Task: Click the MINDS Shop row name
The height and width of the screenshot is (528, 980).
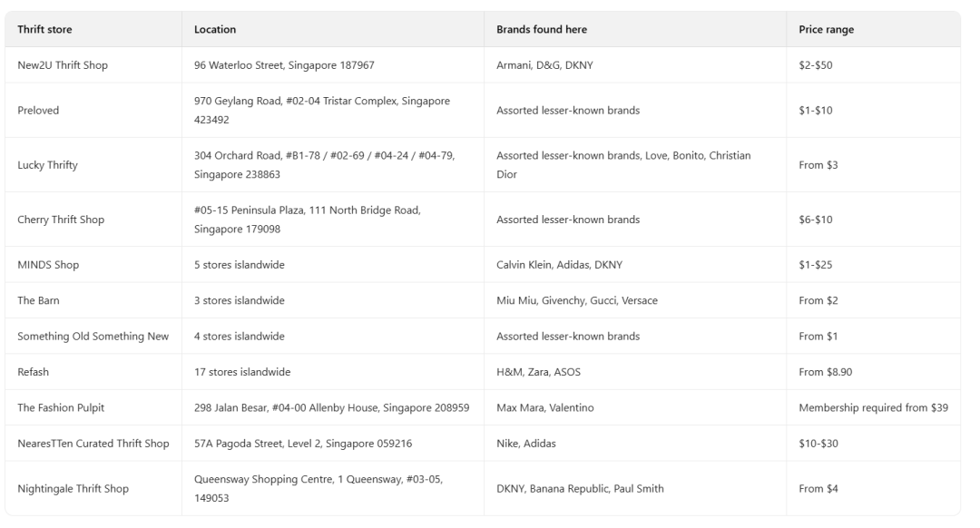Action: point(48,265)
